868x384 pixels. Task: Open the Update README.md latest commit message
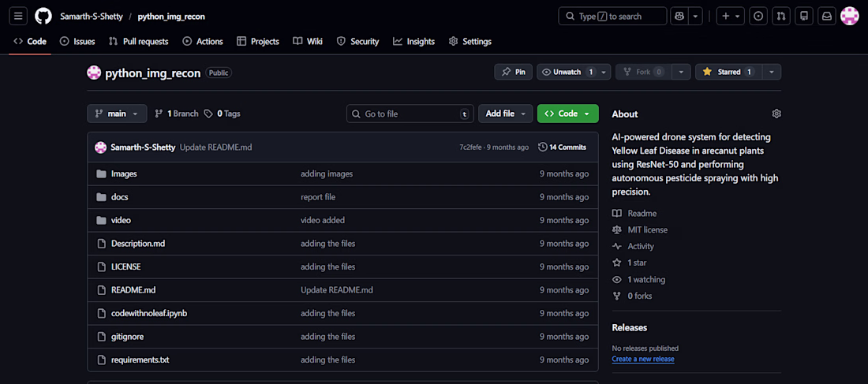tap(216, 147)
